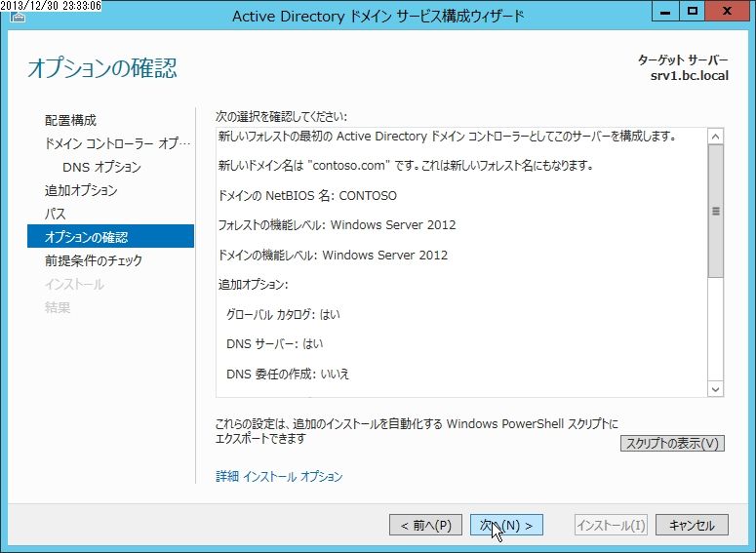
Task: Go to 前提条件のチェック step
Action: 94,260
